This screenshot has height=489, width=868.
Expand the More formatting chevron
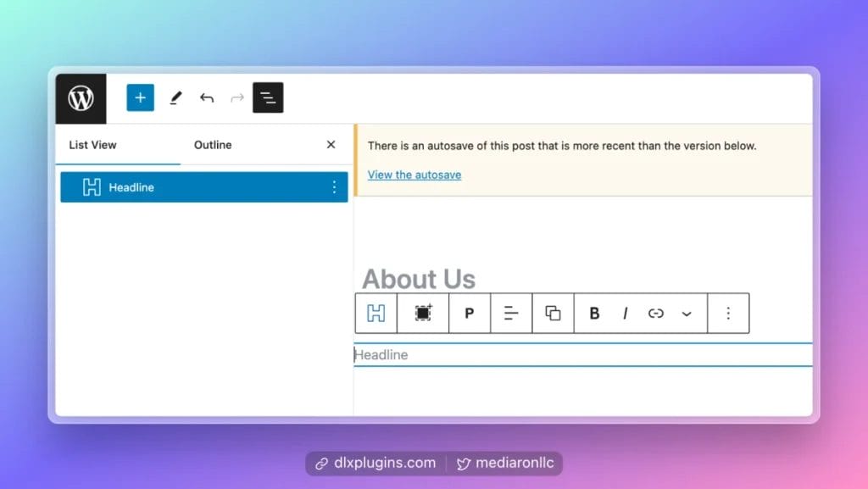click(687, 314)
